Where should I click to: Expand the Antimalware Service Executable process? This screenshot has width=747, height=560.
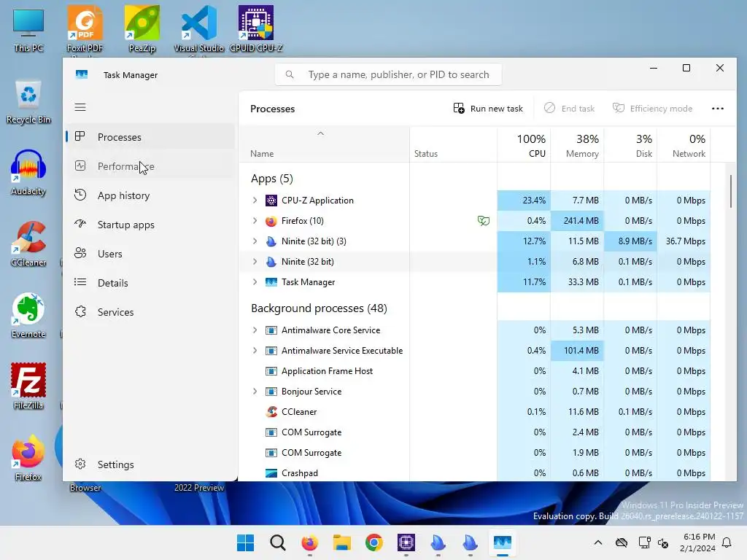(x=255, y=351)
